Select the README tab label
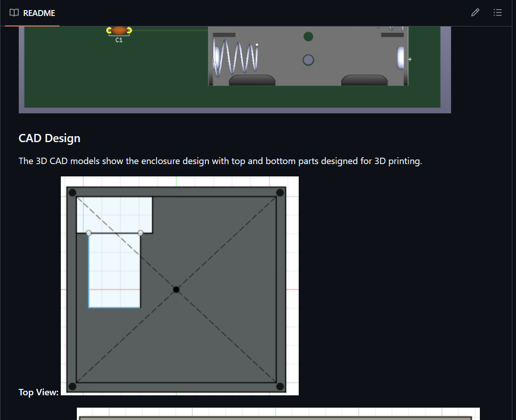Screen dimensions: 516x420 click(39, 13)
